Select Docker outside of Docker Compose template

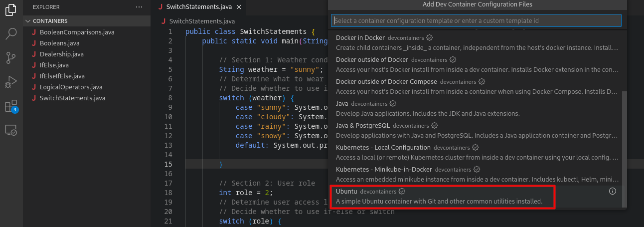[x=475, y=86]
